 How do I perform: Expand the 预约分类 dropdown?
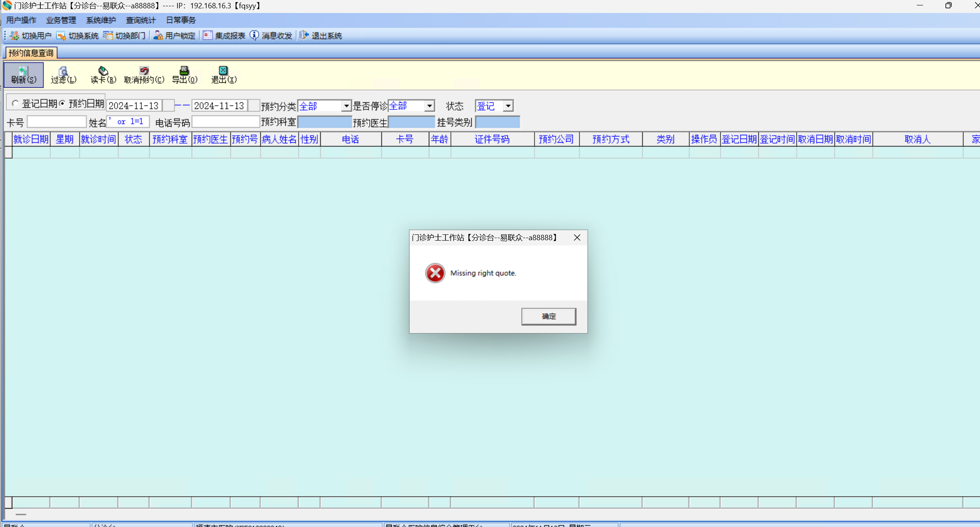[x=346, y=106]
